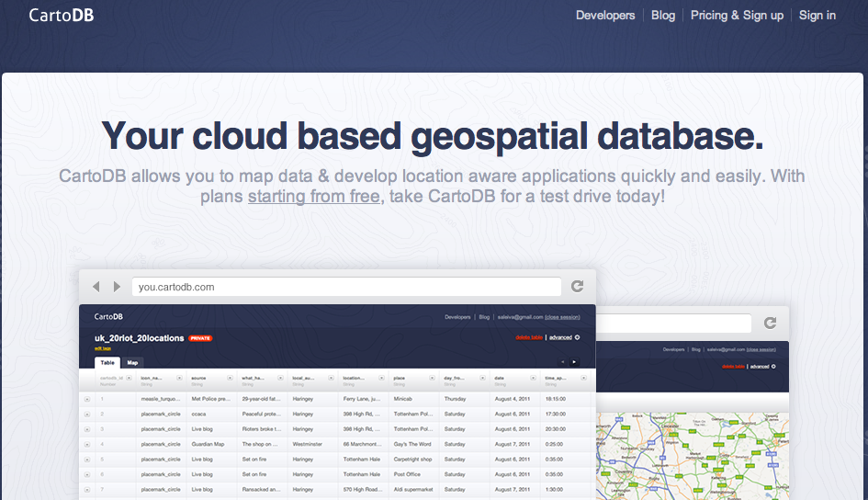The height and width of the screenshot is (500, 868).
Task: Open the row menu for row 1
Action: pyautogui.click(x=87, y=399)
